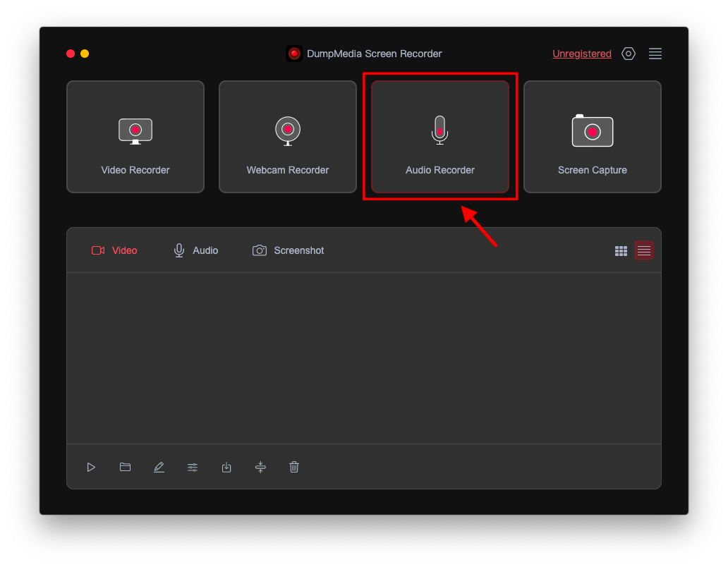Open the Video Recorder mode

pyautogui.click(x=135, y=136)
